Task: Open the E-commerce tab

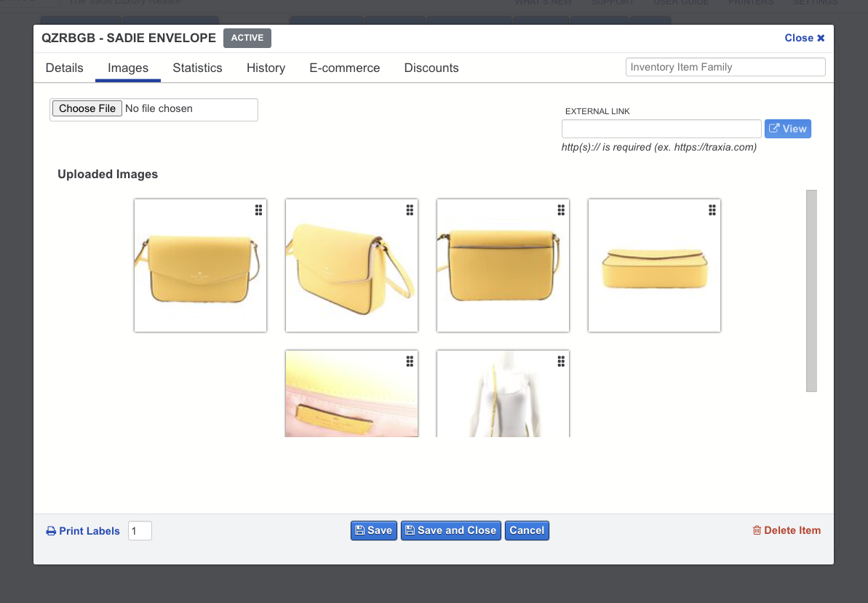Action: coord(344,68)
